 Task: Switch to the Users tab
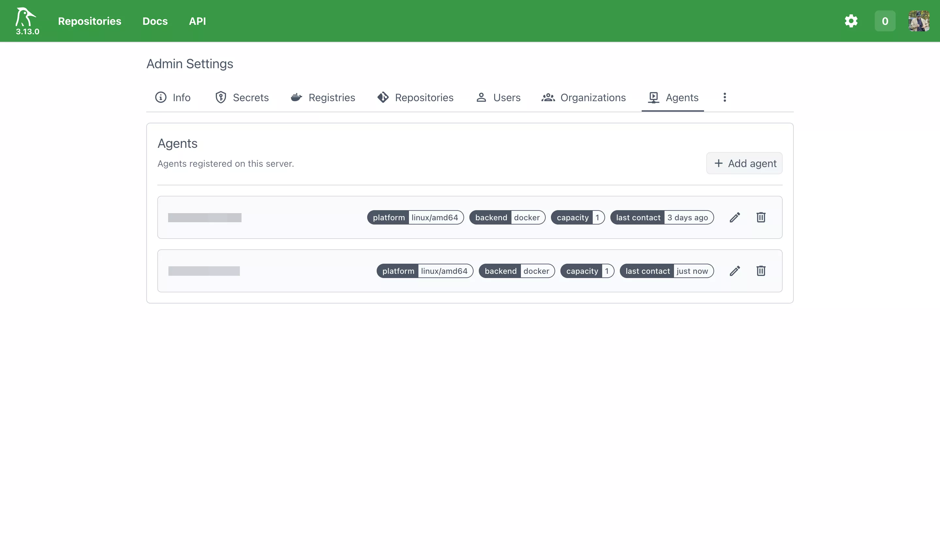498,97
